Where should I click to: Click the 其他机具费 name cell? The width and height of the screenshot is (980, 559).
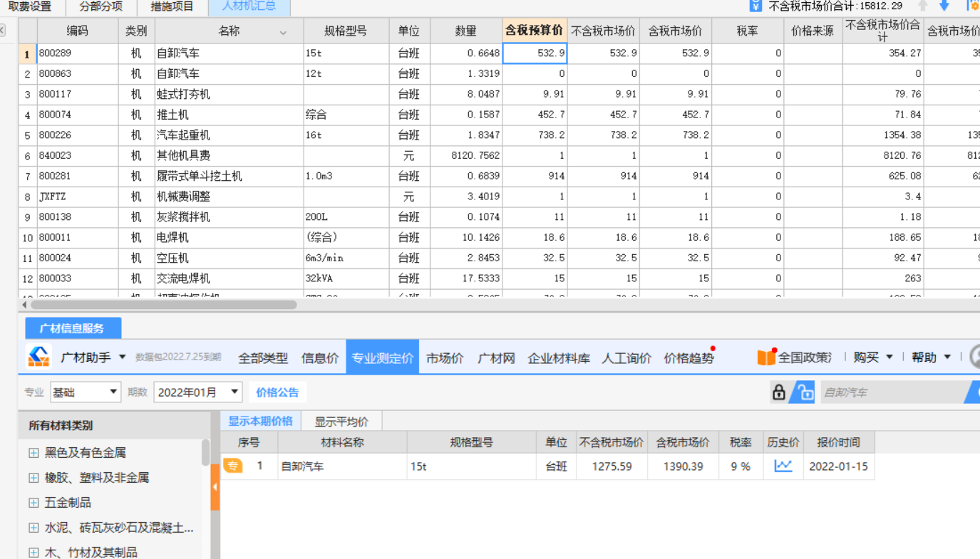229,156
